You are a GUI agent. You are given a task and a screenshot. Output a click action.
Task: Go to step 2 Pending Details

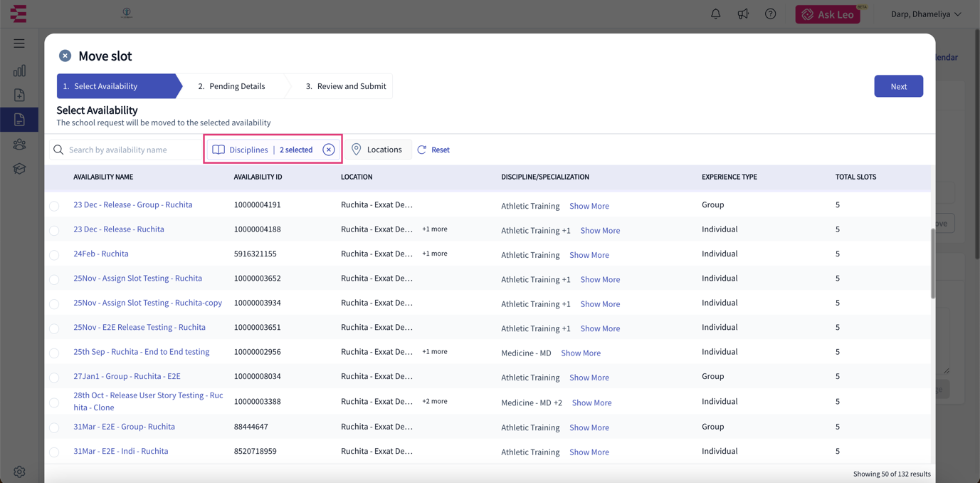(x=231, y=86)
